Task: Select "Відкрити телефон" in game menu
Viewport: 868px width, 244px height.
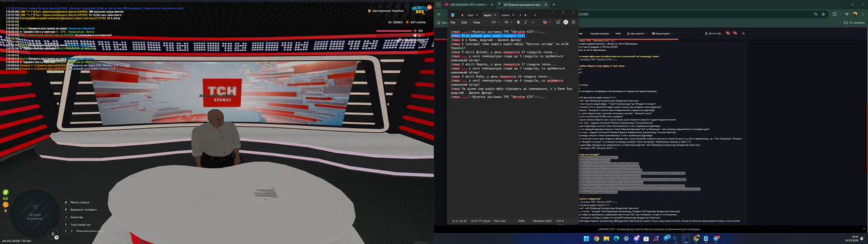Action: pos(79,209)
